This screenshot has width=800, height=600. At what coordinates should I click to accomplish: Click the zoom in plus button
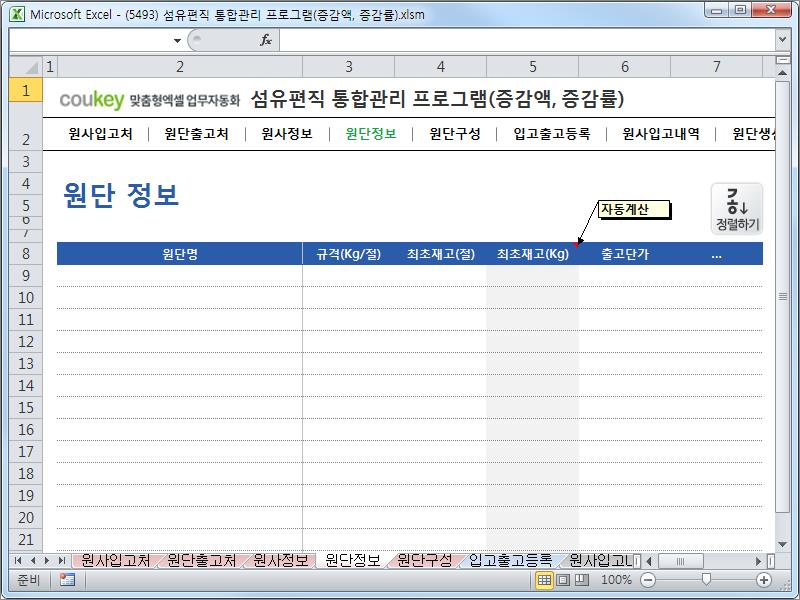click(x=764, y=580)
